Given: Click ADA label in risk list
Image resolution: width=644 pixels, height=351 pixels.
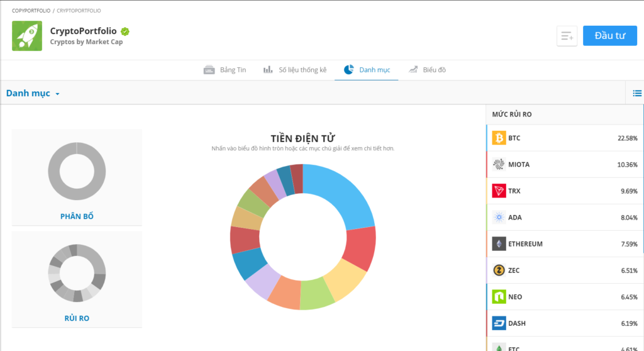Looking at the screenshot, I should (515, 218).
